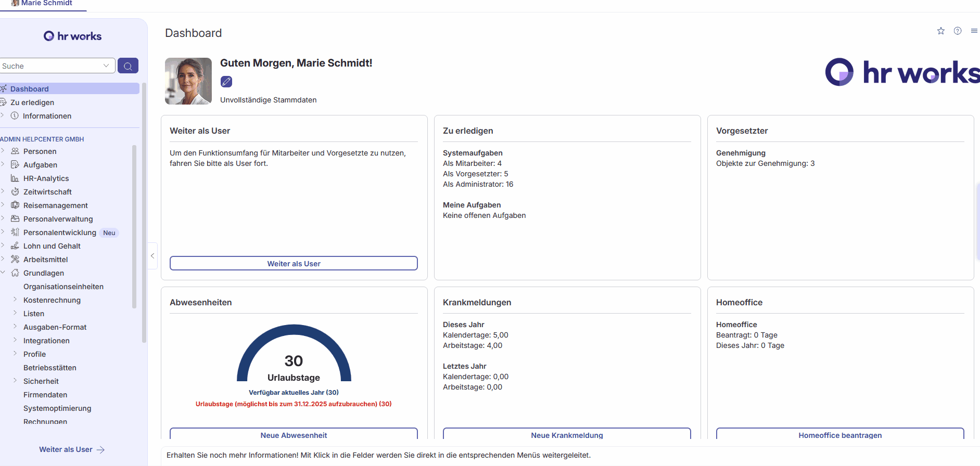Collapse the sidebar with the arrow handle

click(x=152, y=256)
